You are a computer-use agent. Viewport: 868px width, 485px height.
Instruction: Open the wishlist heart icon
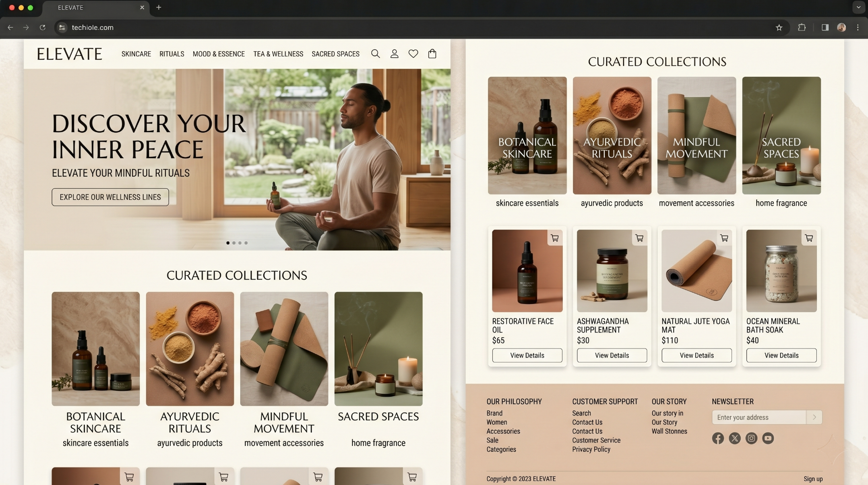point(413,54)
